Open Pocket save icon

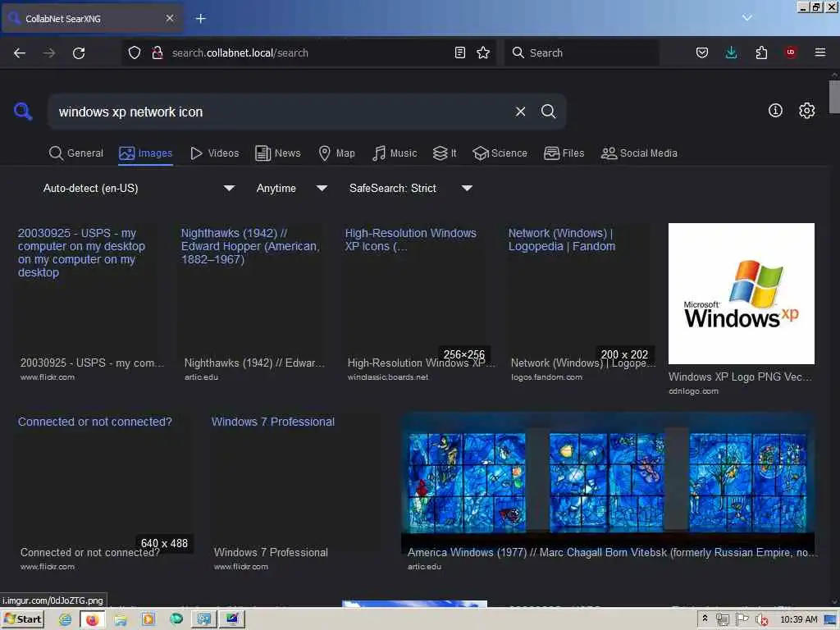(x=702, y=52)
